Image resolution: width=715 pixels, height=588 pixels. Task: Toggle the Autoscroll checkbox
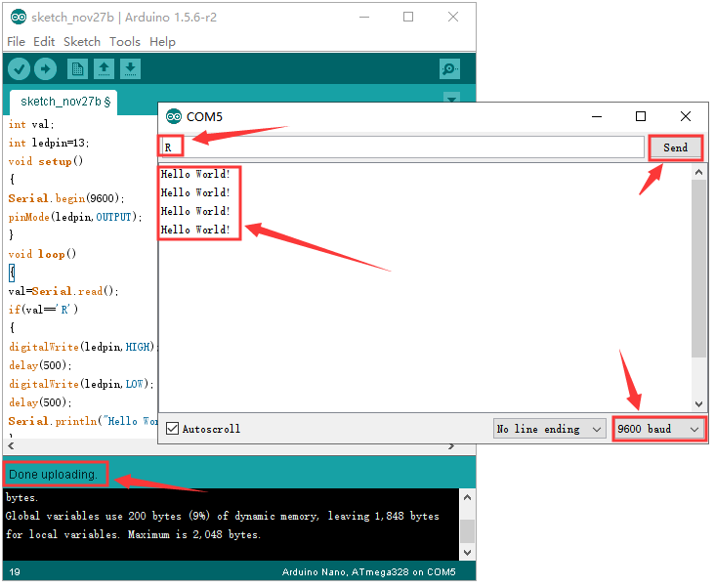tap(172, 429)
